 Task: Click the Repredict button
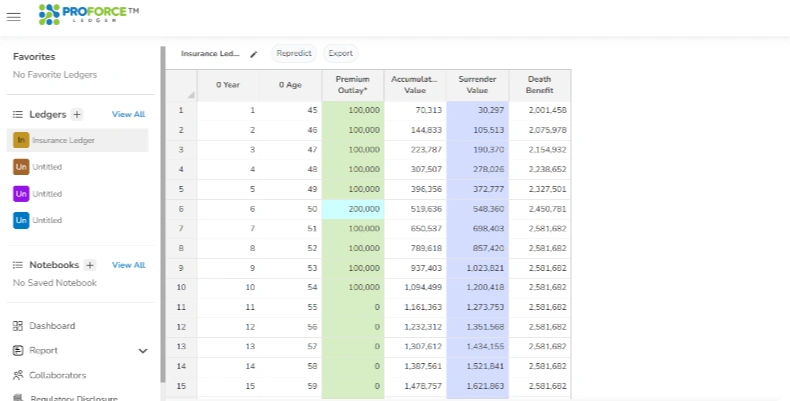click(294, 53)
